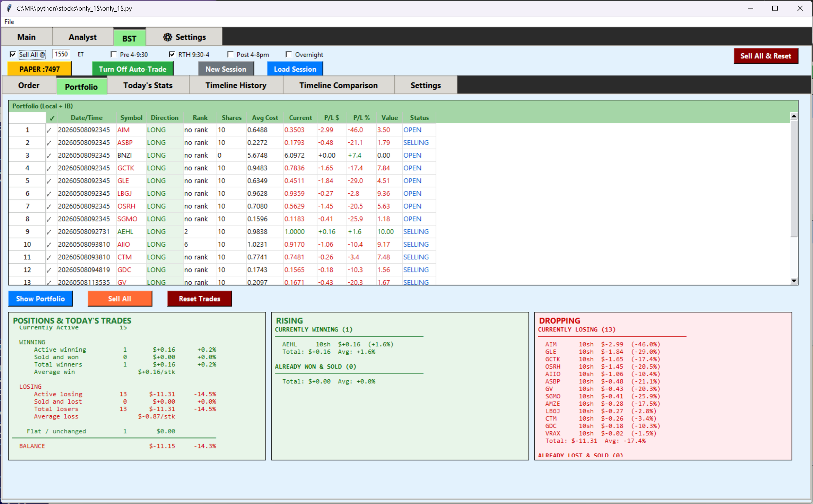Image resolution: width=813 pixels, height=504 pixels.
Task: Open the sub-tab row Settings tab
Action: point(425,85)
